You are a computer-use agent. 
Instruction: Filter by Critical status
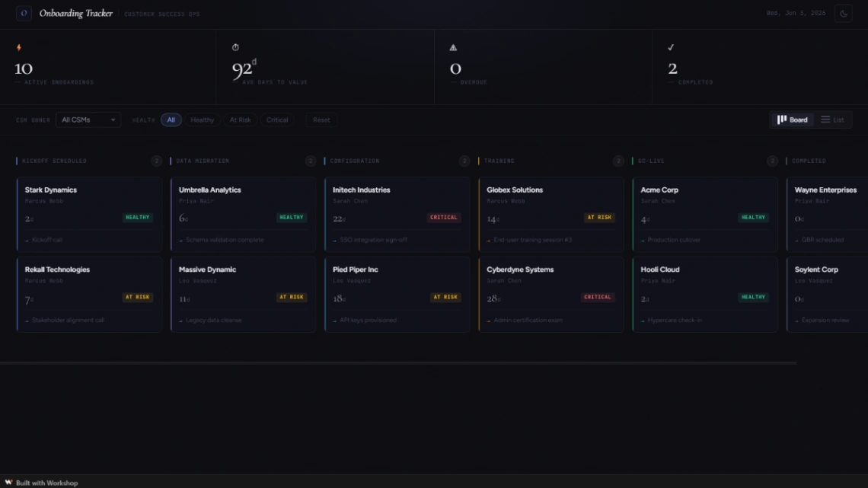click(x=277, y=120)
